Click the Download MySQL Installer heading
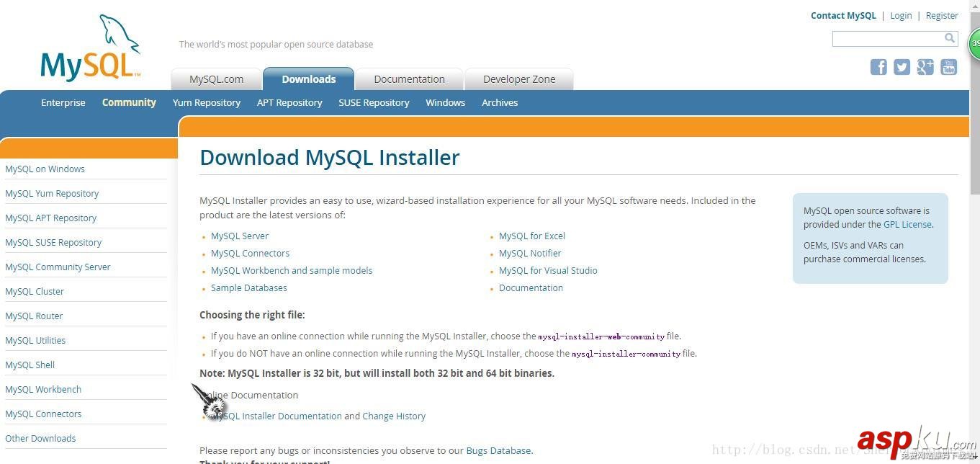 point(329,158)
